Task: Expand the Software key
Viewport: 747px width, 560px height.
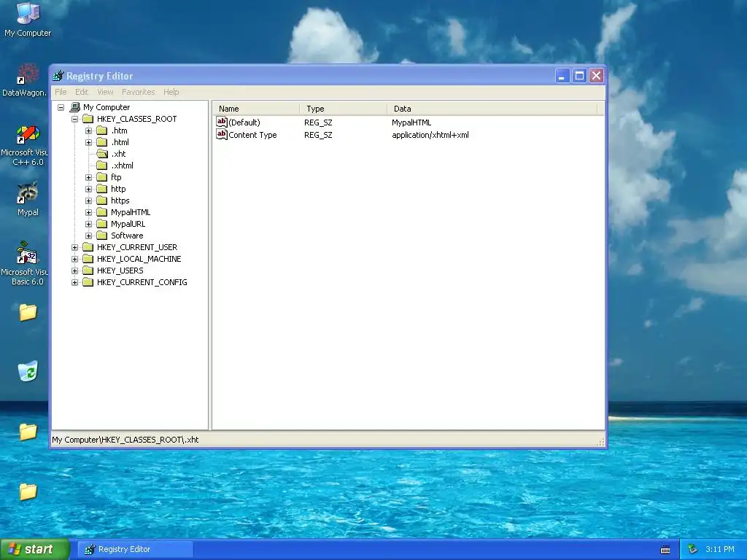Action: coord(88,236)
